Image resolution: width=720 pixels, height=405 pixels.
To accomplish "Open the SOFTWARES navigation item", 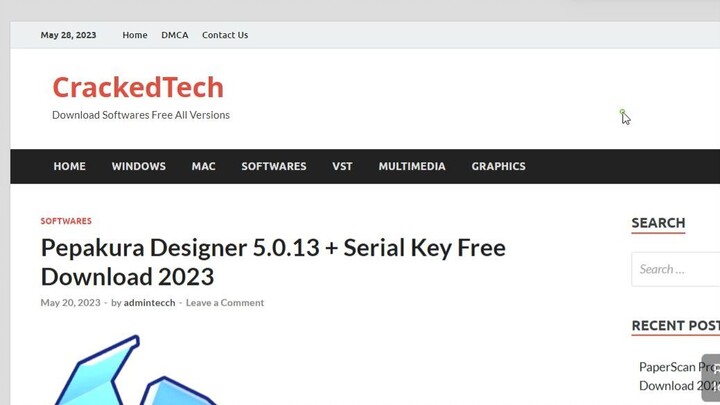I will coord(274,166).
